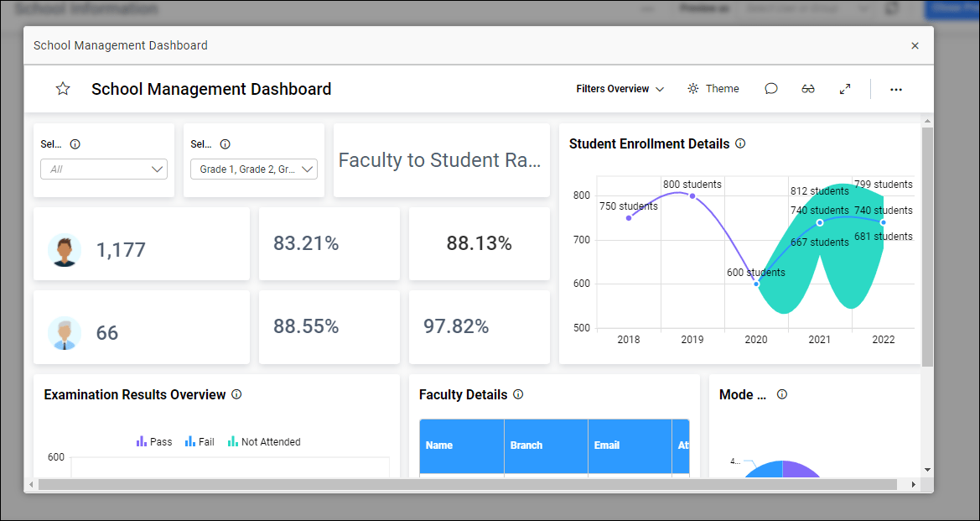The image size is (980, 521).
Task: Click info icon next to Examination Results Overview
Action: click(x=236, y=394)
